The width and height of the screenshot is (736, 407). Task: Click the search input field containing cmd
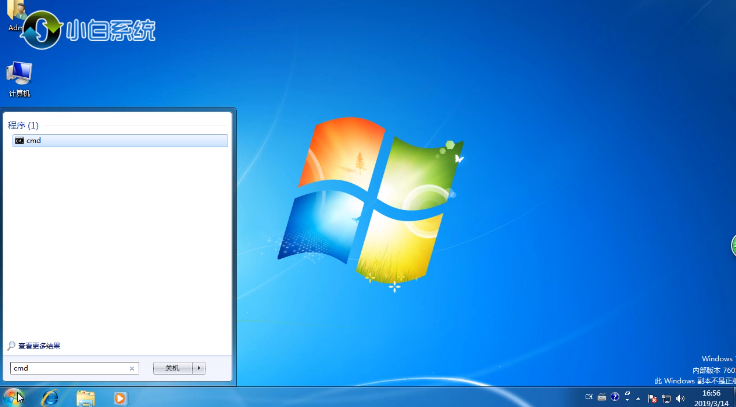point(74,368)
